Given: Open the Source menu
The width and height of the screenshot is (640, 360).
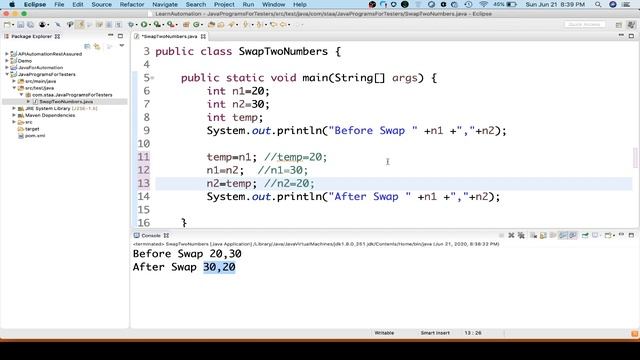Looking at the screenshot, I should tap(101, 4).
